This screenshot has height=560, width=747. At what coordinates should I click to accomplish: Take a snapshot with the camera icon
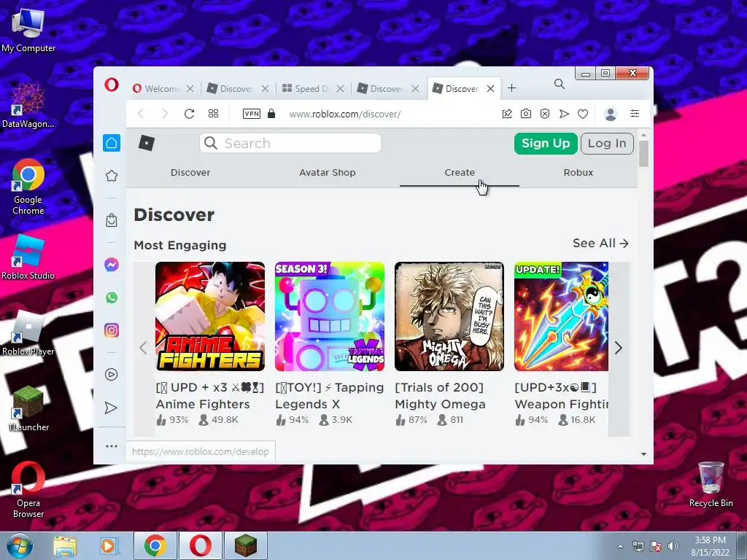pos(526,114)
